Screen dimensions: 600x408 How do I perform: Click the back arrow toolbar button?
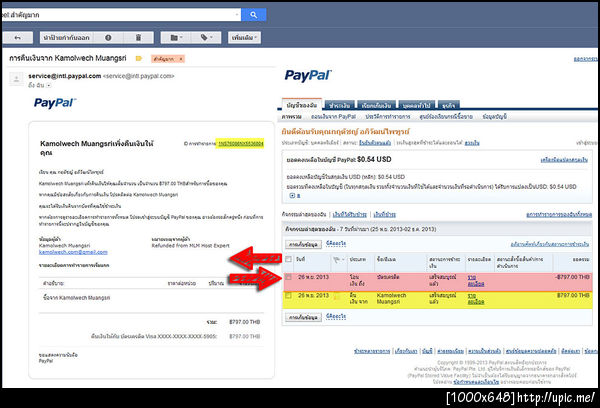18,38
